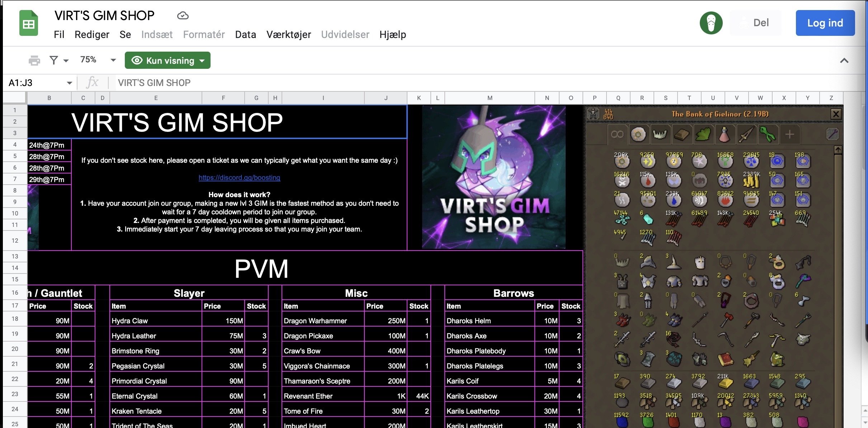Open the Kun visning view-only dropdown
Image resolution: width=868 pixels, height=428 pixels.
(x=168, y=60)
